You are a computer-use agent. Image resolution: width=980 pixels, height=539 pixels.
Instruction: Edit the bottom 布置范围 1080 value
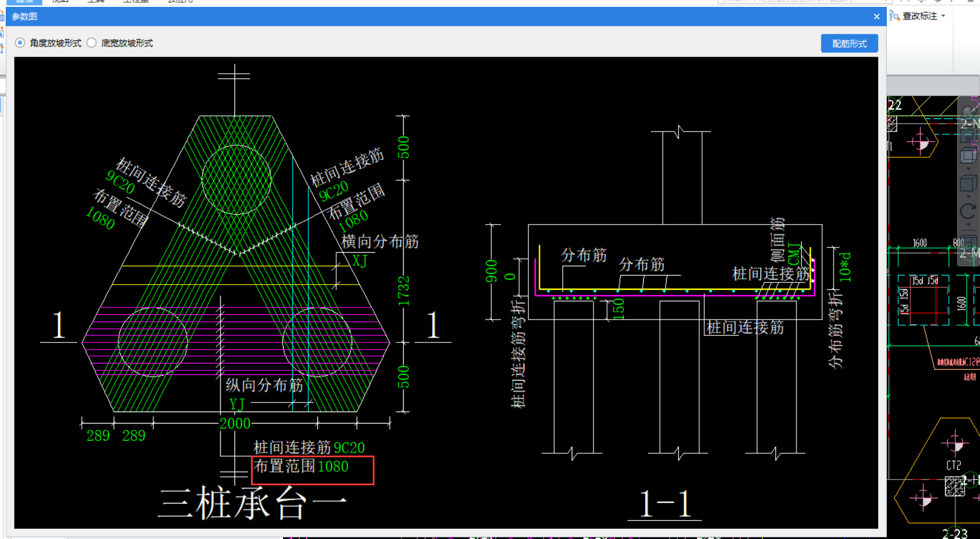[x=333, y=466]
